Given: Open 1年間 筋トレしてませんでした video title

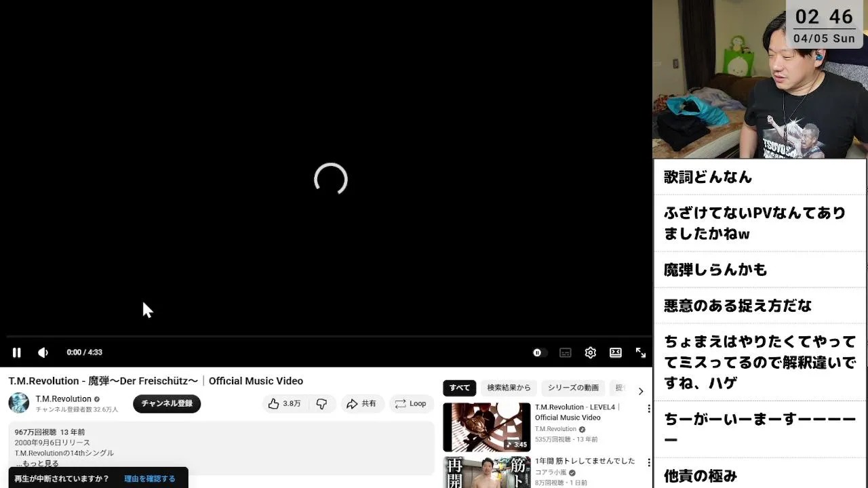Looking at the screenshot, I should coord(585,461).
